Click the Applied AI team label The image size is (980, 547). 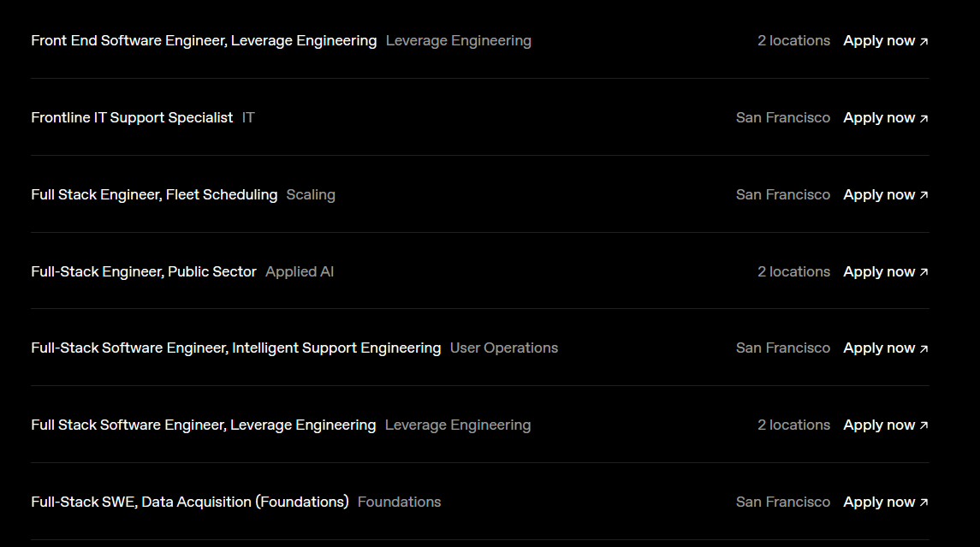tap(300, 271)
